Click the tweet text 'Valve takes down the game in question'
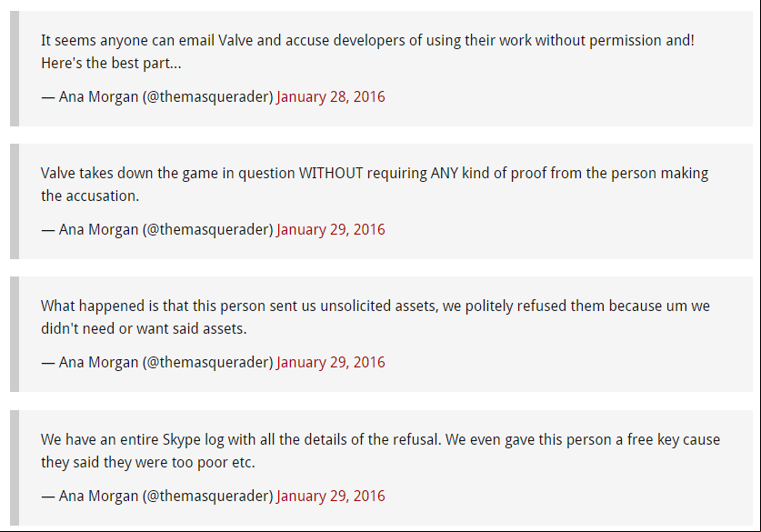 tap(168, 174)
